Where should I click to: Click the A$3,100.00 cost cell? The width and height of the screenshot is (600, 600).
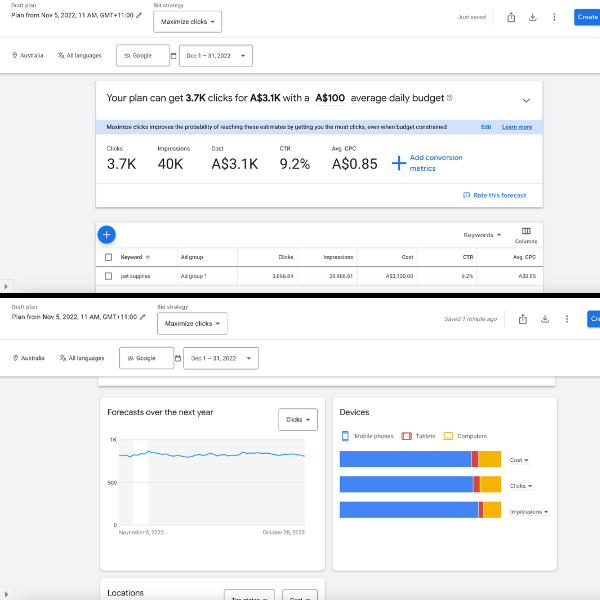pyautogui.click(x=399, y=276)
